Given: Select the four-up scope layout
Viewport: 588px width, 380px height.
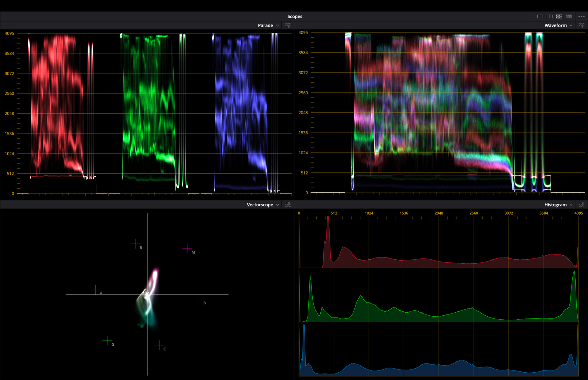Looking at the screenshot, I should click(559, 17).
